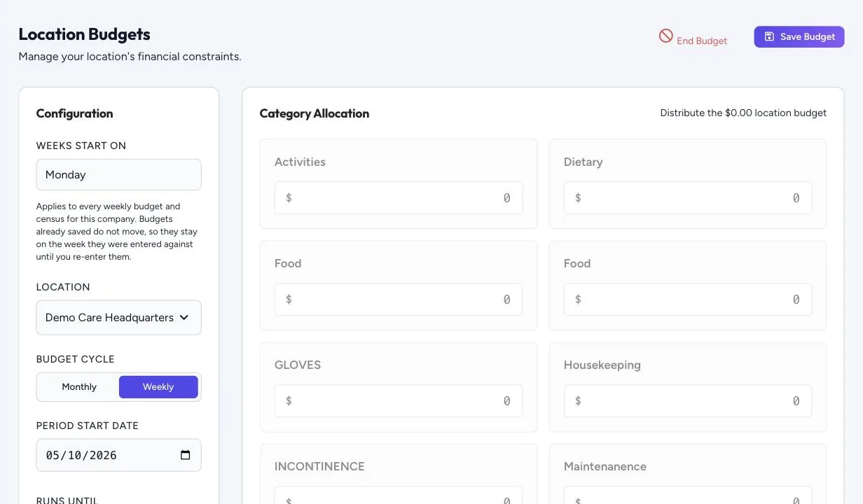Click the Configuration heading

point(74,113)
